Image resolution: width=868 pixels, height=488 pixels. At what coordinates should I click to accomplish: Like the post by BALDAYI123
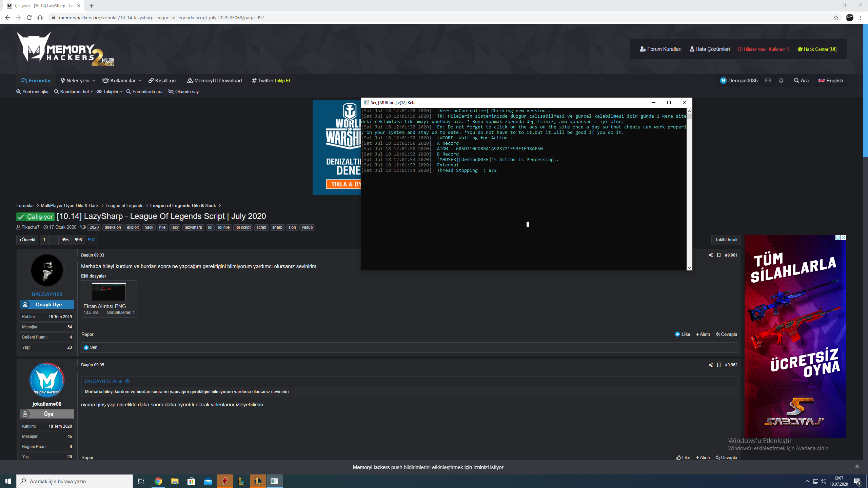click(683, 334)
